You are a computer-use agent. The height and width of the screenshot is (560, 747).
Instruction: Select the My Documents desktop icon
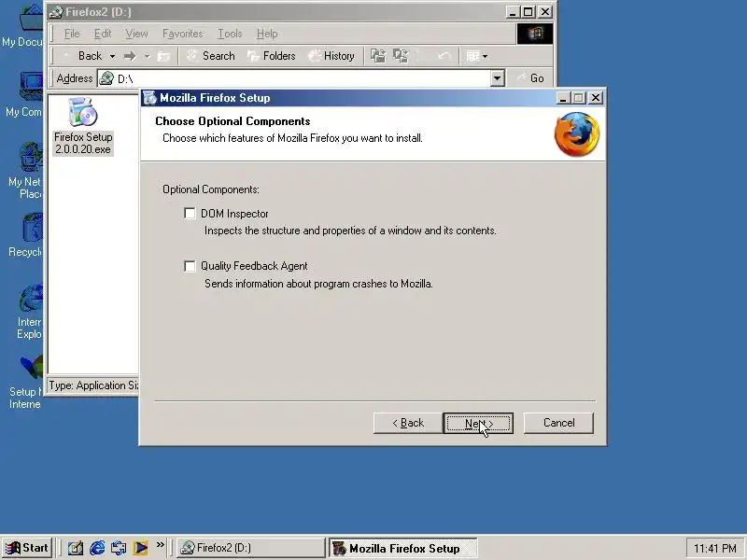click(x=21, y=25)
